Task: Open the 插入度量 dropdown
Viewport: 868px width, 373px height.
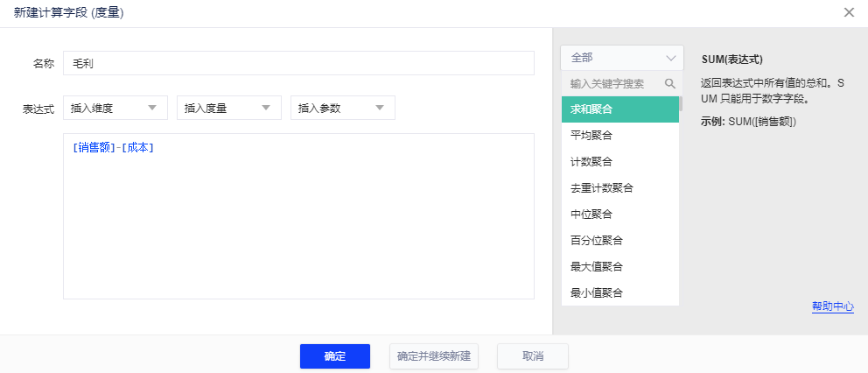Action: pos(228,108)
